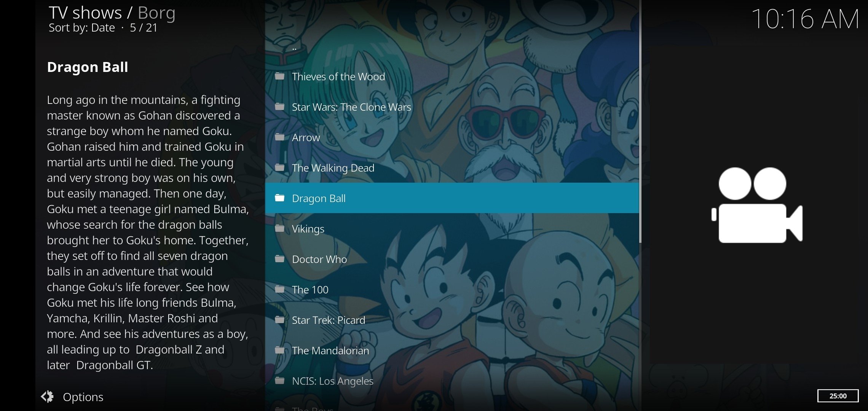Open Star Trek: Picard entry

coord(452,320)
